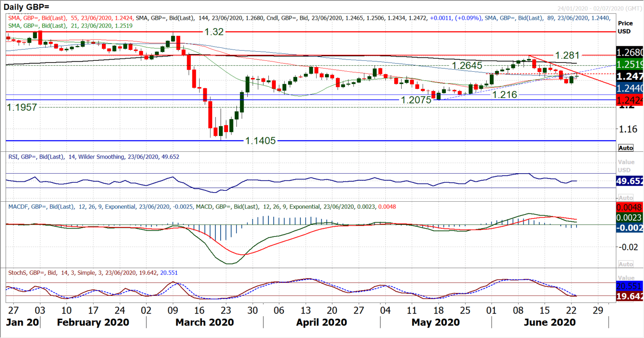Click the Daily GBP= chart title
Image resolution: width=644 pixels, height=338 pixels.
coord(26,6)
